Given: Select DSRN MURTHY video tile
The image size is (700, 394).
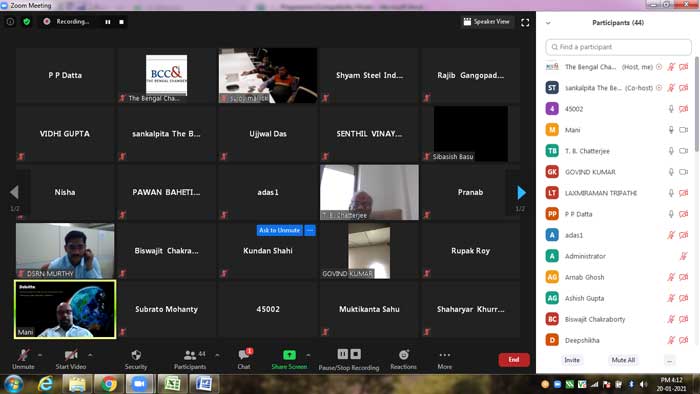Looking at the screenshot, I should (65, 251).
